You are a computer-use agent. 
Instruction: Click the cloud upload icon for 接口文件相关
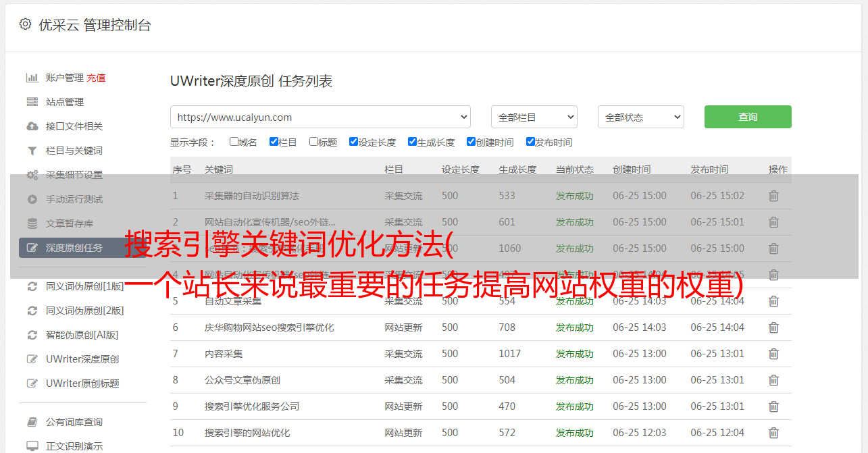pyautogui.click(x=32, y=126)
